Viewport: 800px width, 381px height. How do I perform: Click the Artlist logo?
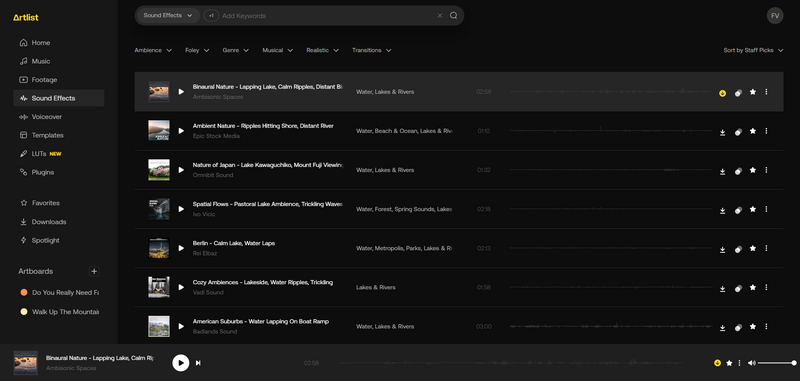click(x=26, y=17)
